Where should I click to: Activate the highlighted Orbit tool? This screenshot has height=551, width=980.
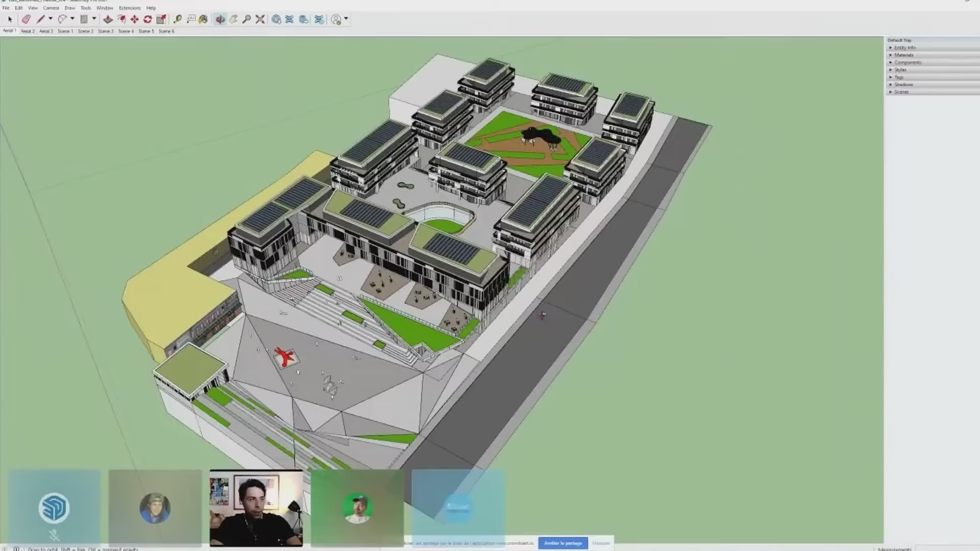220,19
